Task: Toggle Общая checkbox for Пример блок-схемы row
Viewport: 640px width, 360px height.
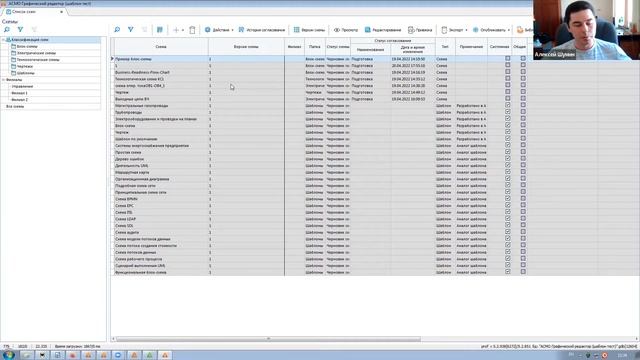Action: (x=523, y=59)
